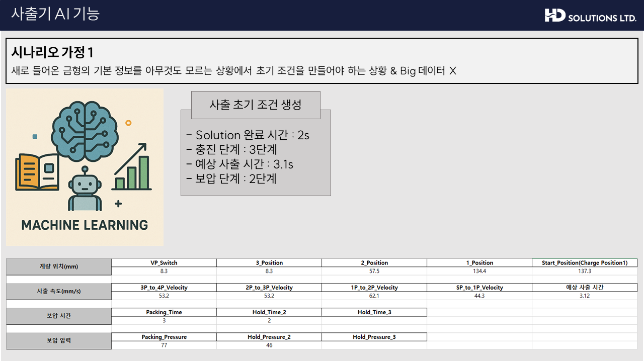Click the 보압 단계 : 2단계 line

coord(231,178)
